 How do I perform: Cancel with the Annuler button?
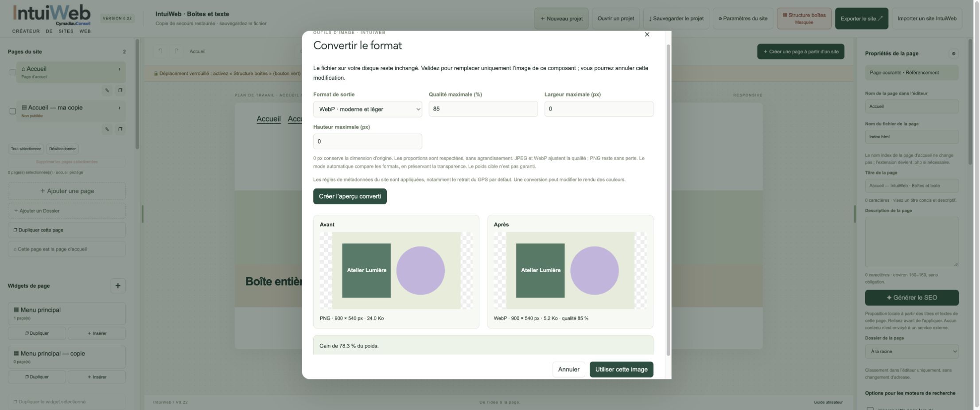568,369
